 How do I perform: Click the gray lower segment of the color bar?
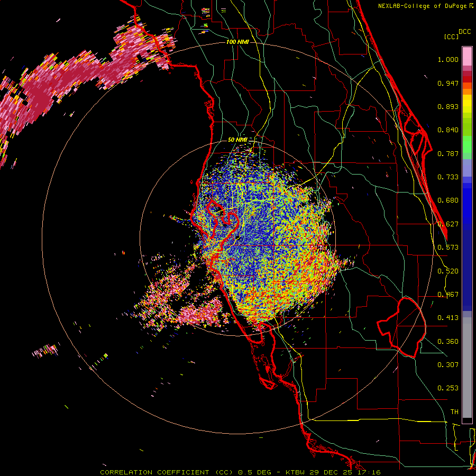(467, 368)
